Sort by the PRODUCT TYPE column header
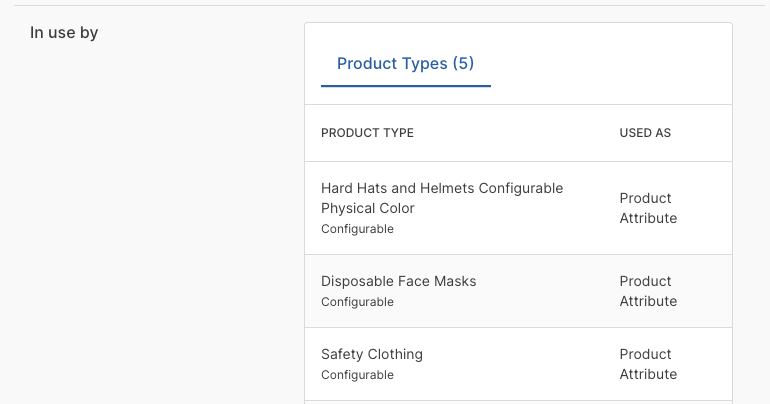 pos(367,133)
